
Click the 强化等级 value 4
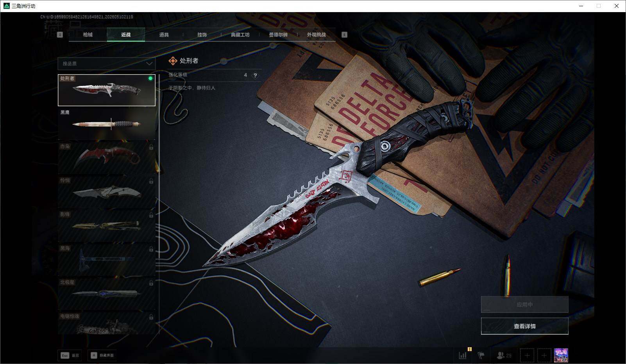245,75
